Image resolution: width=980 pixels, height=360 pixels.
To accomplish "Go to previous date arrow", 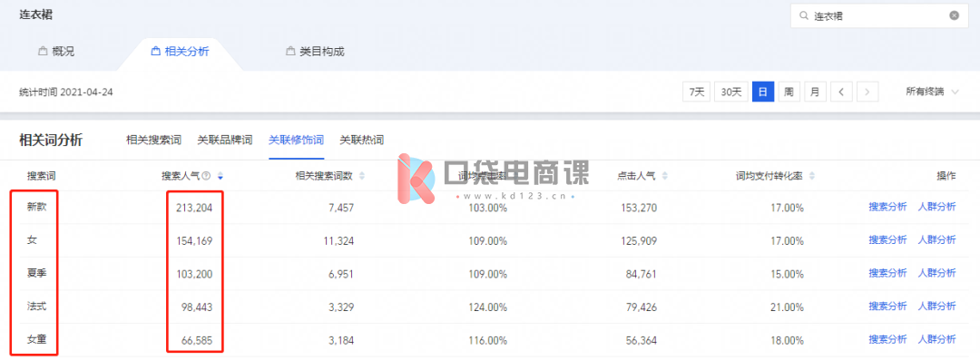I will [841, 92].
